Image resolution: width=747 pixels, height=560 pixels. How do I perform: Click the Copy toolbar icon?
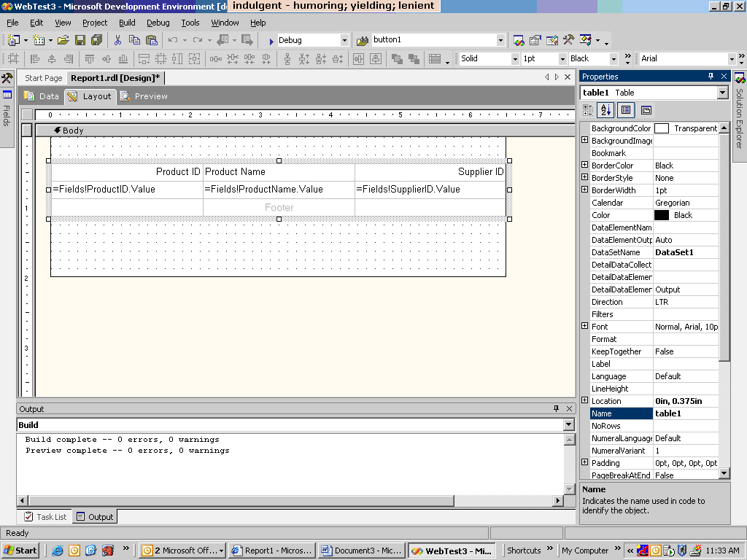(x=134, y=41)
